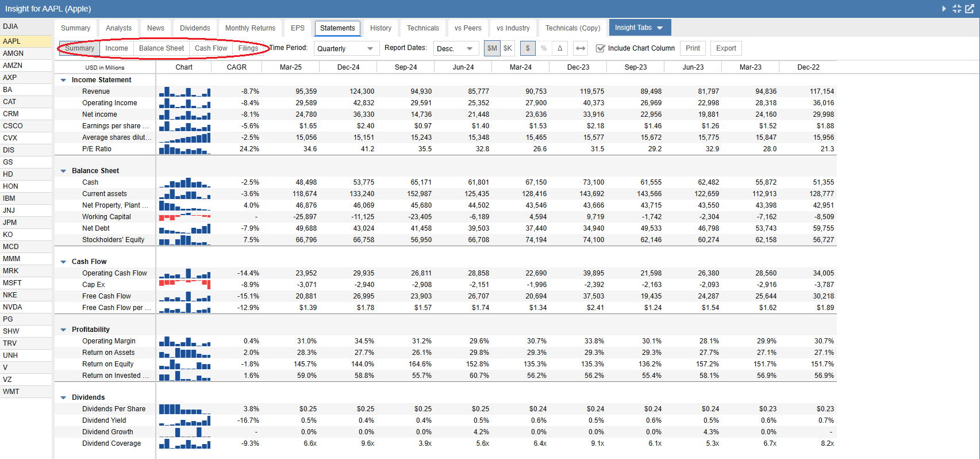Click the Operating Income row label
The width and height of the screenshot is (980, 459).
tap(110, 103)
